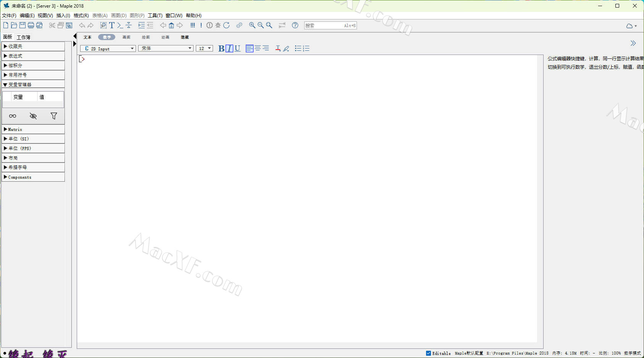Toggle hidden variables eye icon
The width and height of the screenshot is (644, 358).
[33, 116]
